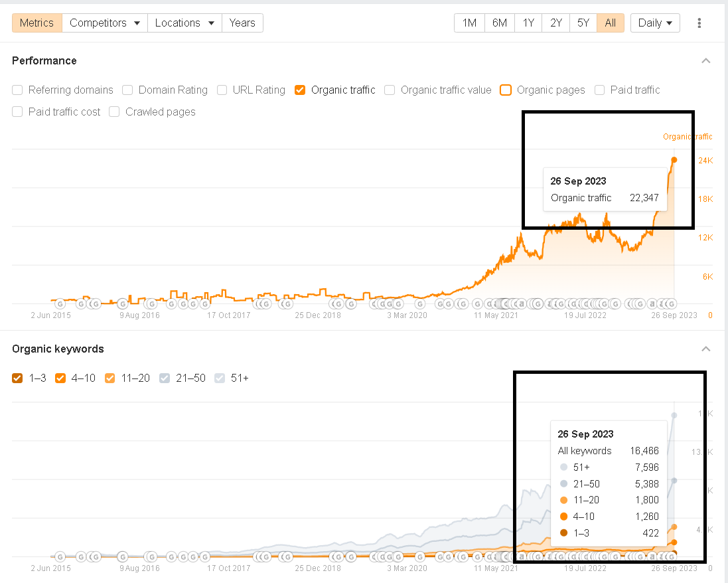Open the Competitors dropdown
Image resolution: width=728 pixels, height=583 pixels.
point(105,23)
